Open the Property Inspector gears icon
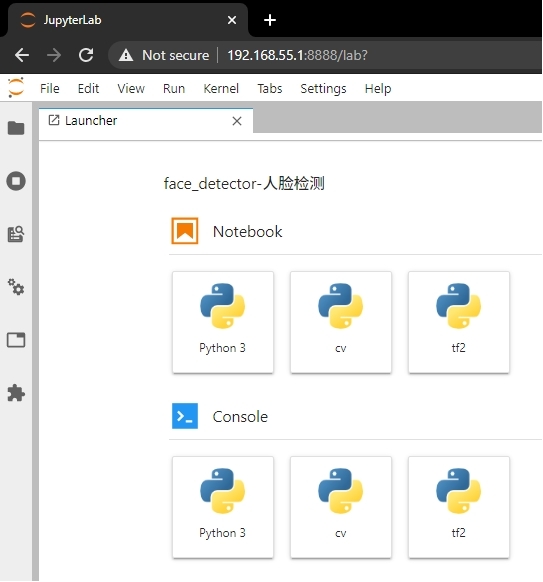Viewport: 543px width, 582px height. tap(16, 287)
